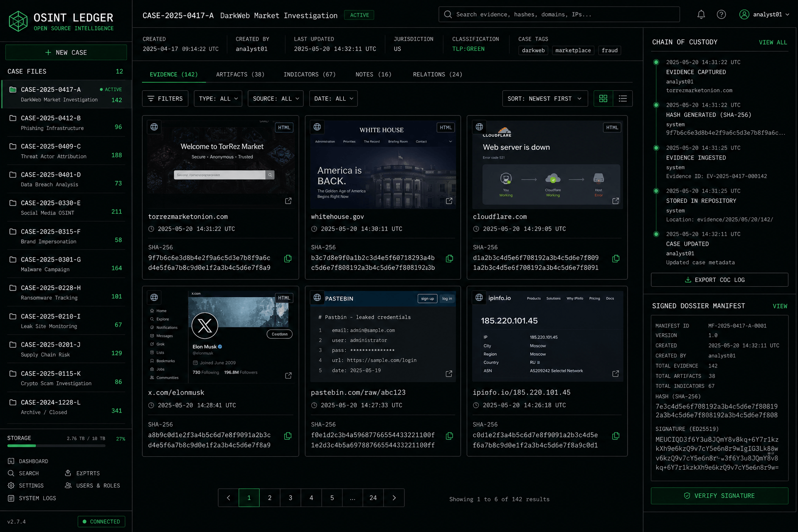
Task: Open the Evidence (142) tab
Action: click(x=174, y=74)
